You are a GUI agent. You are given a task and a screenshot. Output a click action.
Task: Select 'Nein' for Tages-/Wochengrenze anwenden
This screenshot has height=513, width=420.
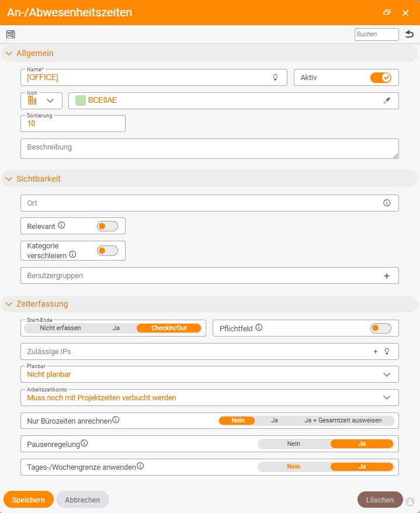293,466
